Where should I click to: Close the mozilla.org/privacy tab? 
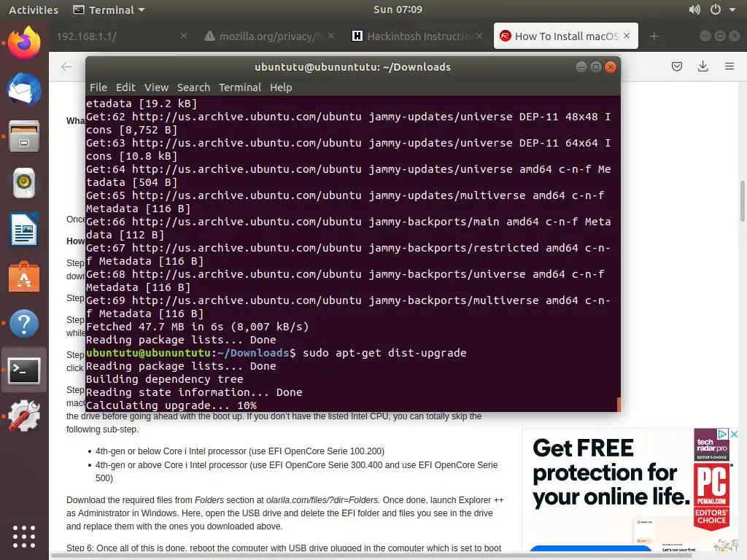(x=331, y=36)
